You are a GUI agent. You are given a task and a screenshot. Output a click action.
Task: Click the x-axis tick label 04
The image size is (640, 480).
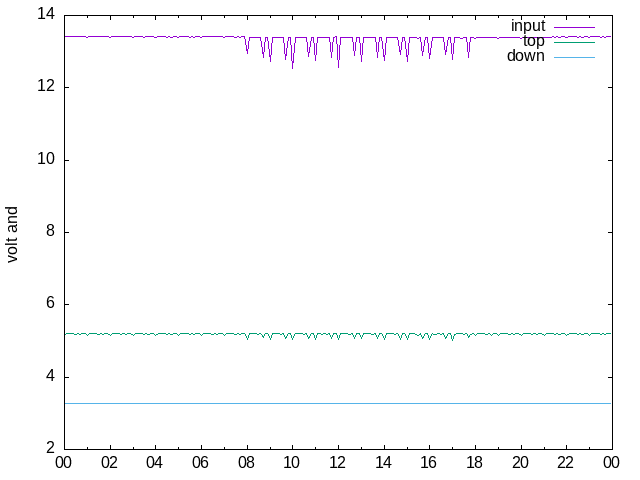(154, 463)
